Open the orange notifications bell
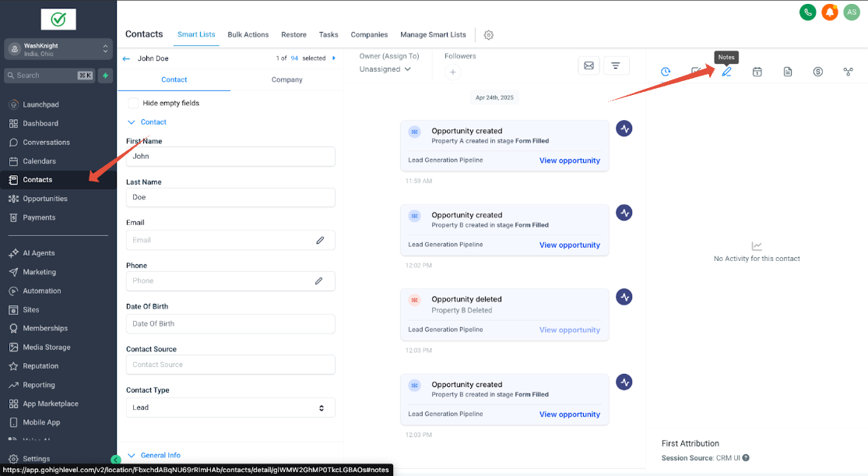This screenshot has width=868, height=476. pyautogui.click(x=829, y=12)
